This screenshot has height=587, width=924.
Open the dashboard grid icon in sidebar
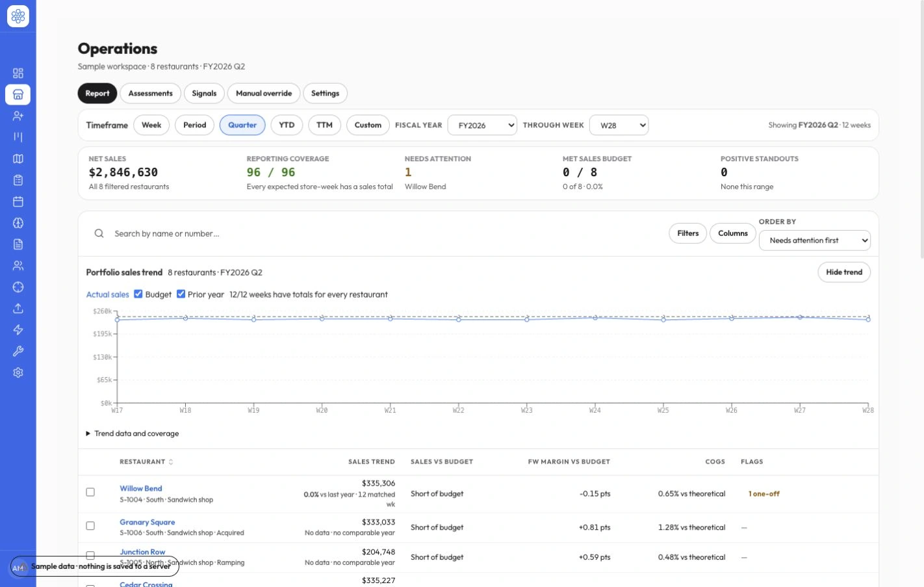18,73
